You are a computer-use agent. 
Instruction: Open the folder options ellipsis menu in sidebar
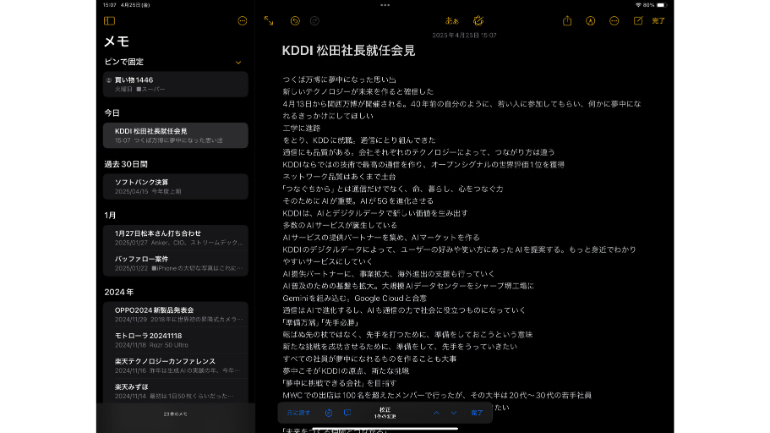pos(242,21)
